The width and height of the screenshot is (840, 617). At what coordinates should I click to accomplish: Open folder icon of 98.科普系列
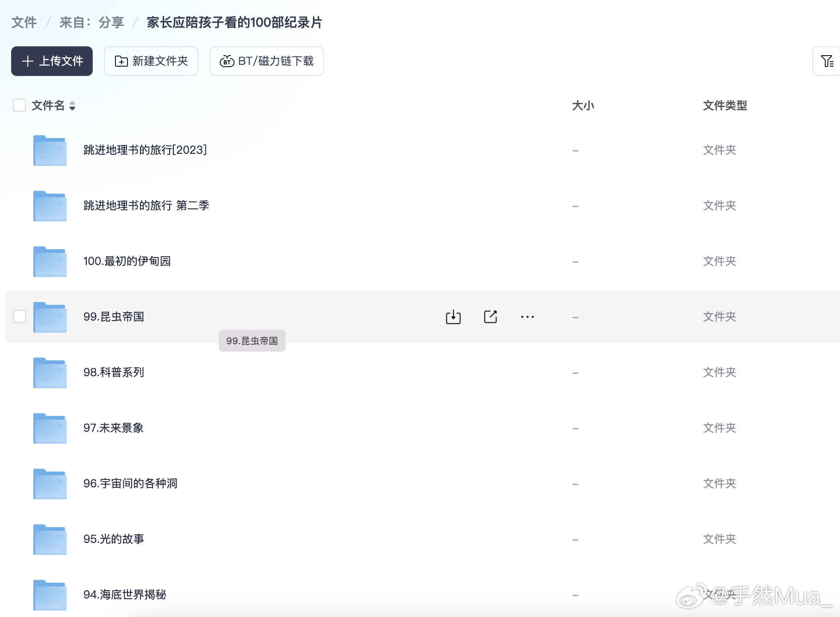point(50,373)
